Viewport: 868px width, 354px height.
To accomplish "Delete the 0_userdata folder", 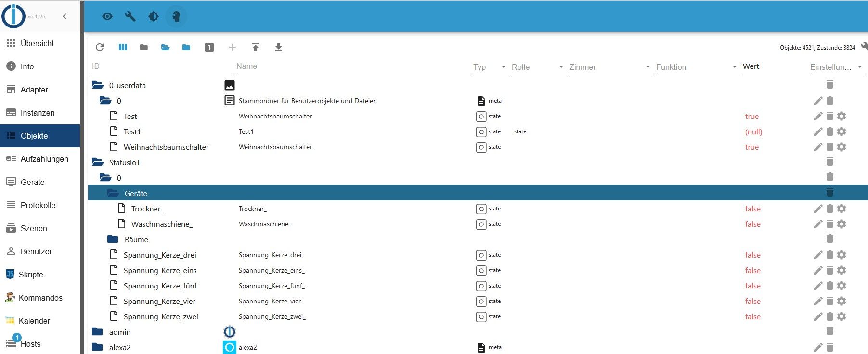I will 830,84.
